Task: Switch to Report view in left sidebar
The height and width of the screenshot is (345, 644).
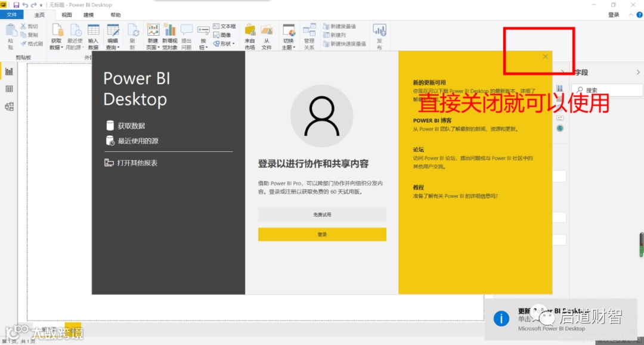Action: click(9, 72)
